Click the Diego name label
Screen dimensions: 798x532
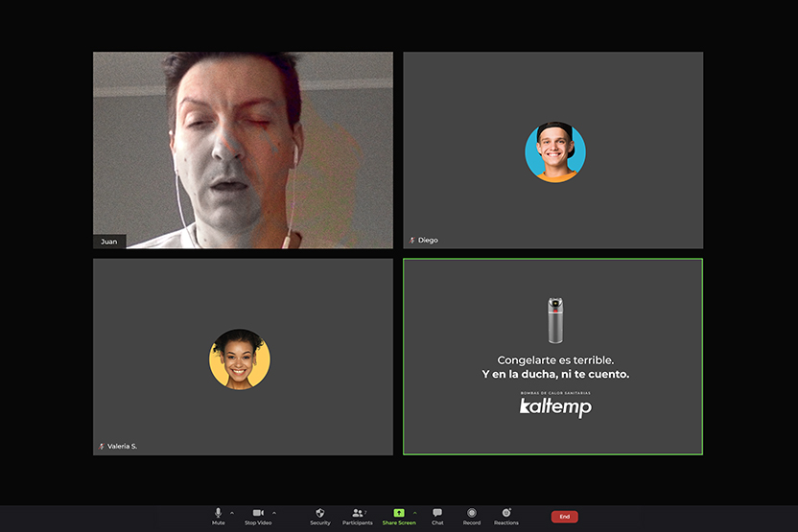[428, 240]
